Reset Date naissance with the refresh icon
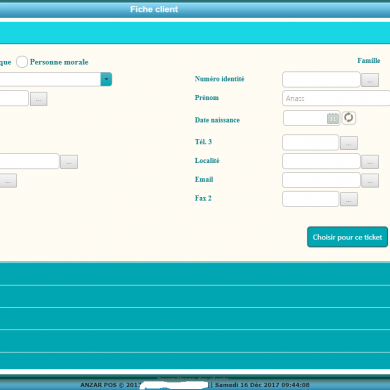 (349, 118)
